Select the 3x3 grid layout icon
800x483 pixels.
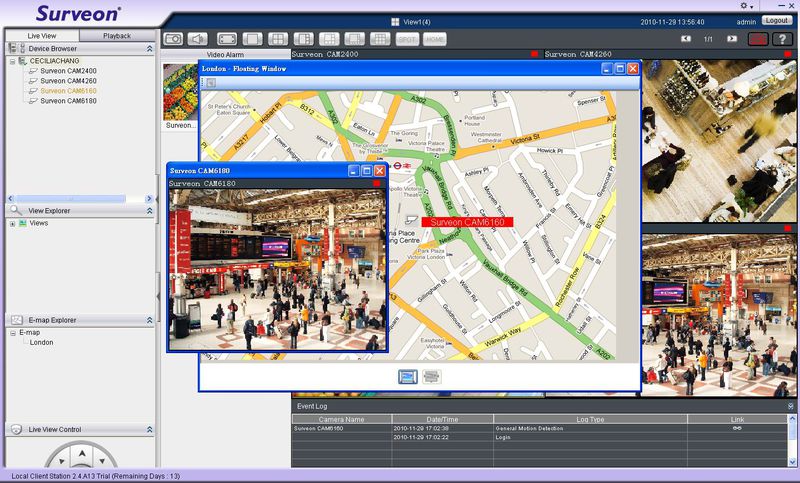tap(380, 39)
